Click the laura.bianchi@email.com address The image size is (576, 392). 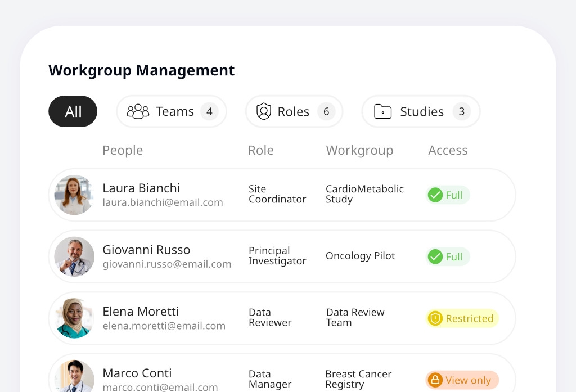click(x=163, y=202)
